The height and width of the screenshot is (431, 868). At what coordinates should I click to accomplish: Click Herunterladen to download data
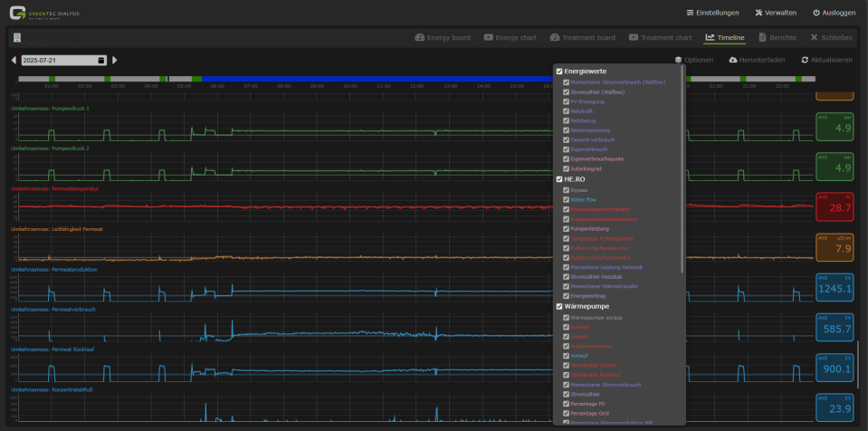coord(758,60)
